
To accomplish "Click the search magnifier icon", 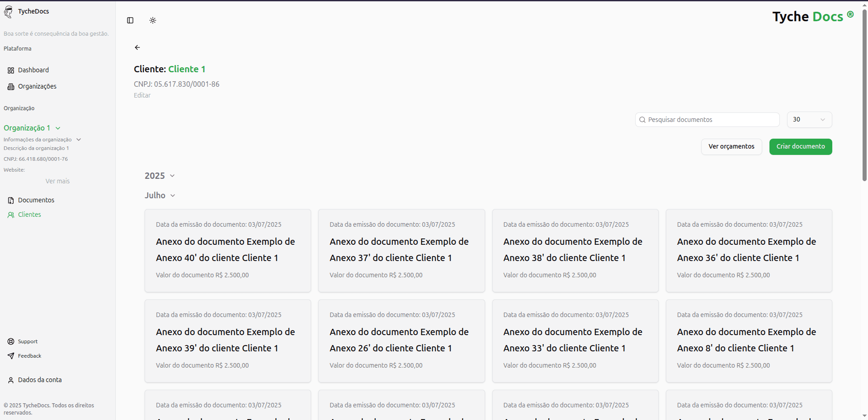I will pyautogui.click(x=642, y=120).
